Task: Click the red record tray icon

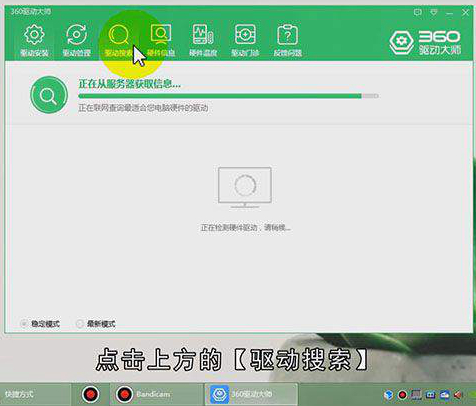Action: (402, 395)
